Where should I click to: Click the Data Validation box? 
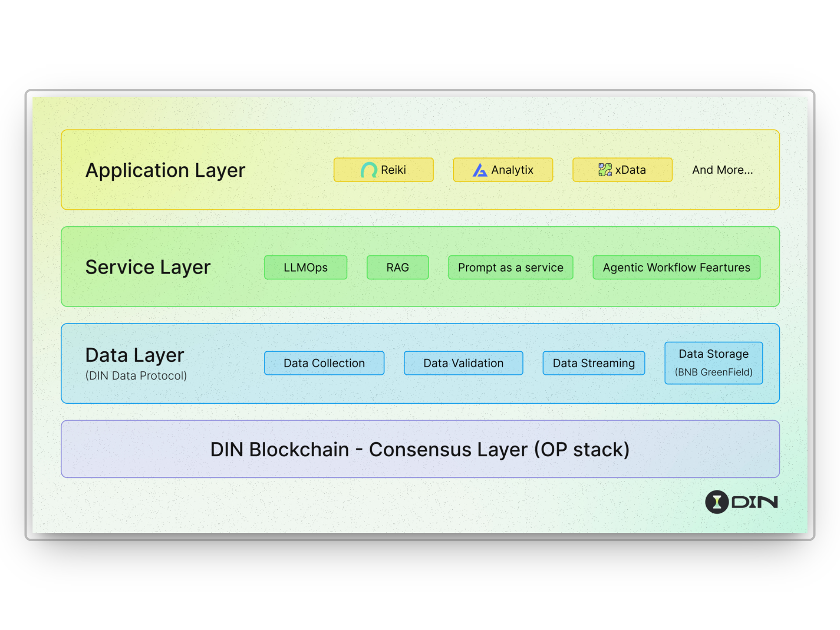point(463,363)
